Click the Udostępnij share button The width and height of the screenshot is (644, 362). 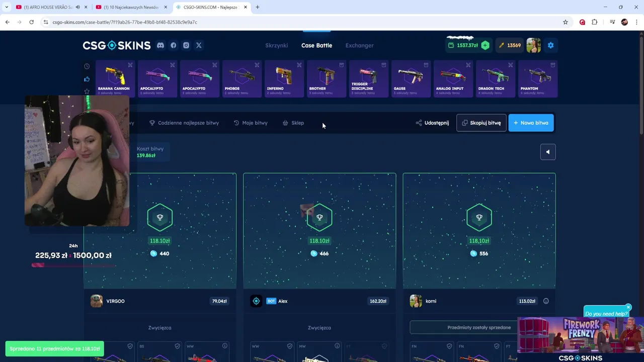tap(433, 123)
